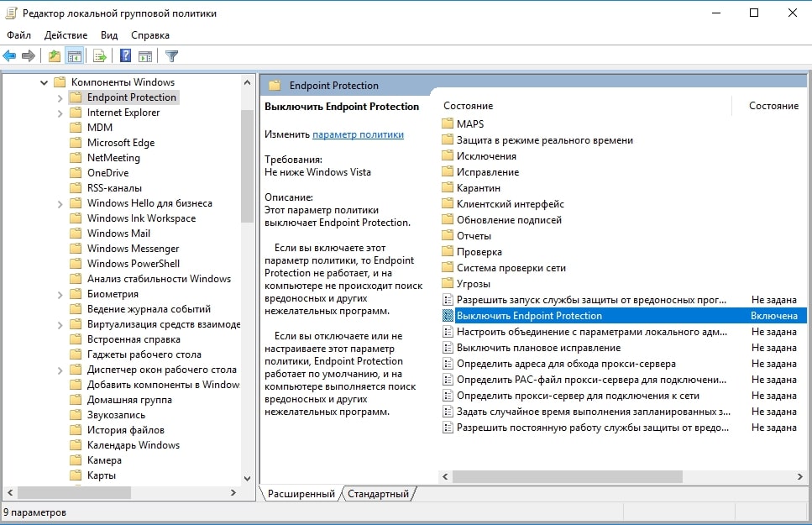Image resolution: width=812 pixels, height=525 pixels.
Task: Click the Исключения folder icon
Action: point(448,156)
